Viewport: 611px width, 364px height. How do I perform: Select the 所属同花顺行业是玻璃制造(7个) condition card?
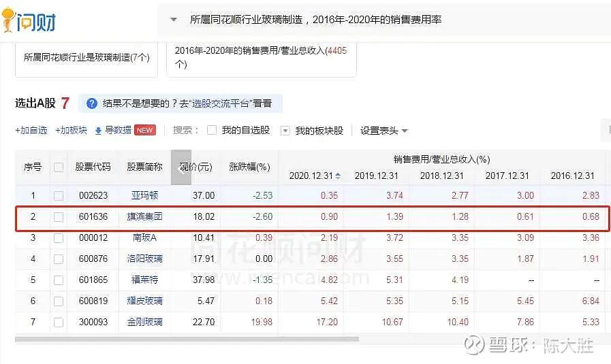click(x=87, y=59)
